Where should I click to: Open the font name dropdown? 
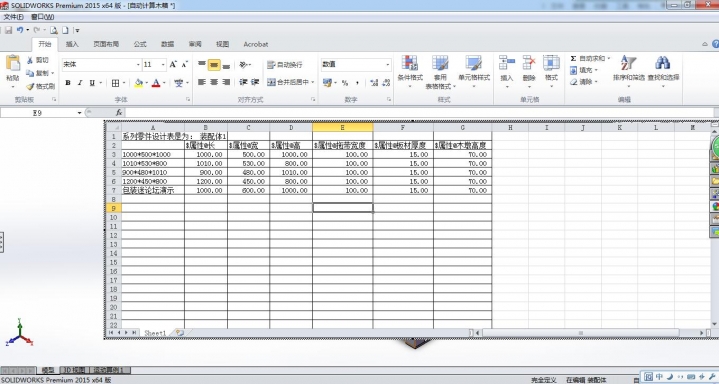(x=138, y=65)
